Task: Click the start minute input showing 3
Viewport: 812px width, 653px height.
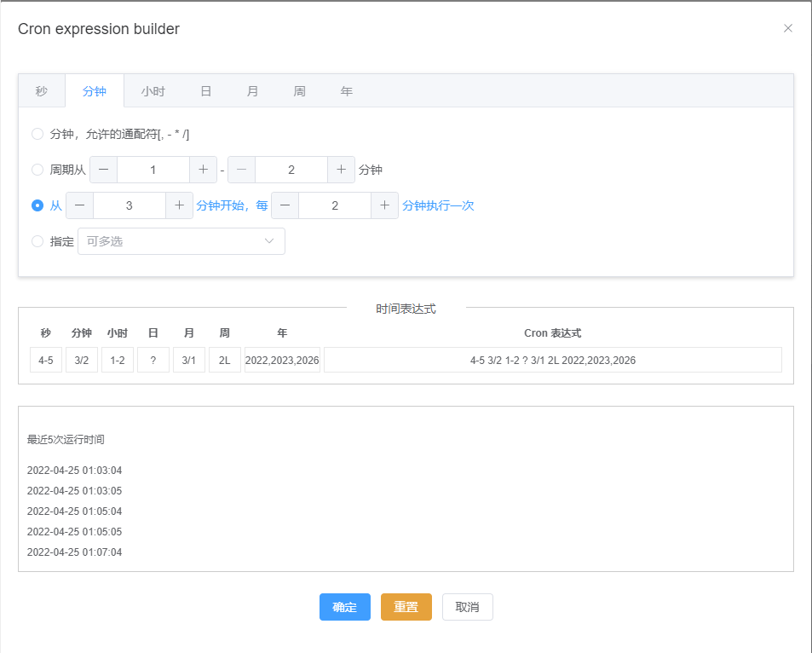Action: point(130,205)
